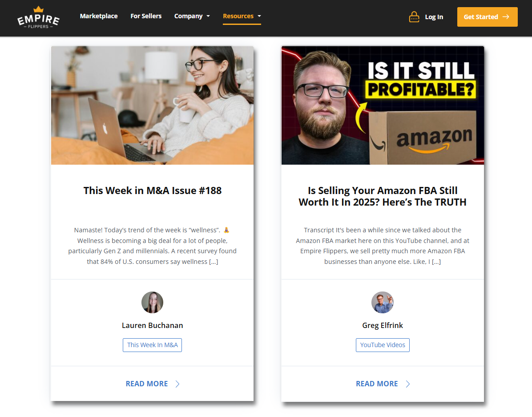
Task: Click the lock icon beside Log In
Action: click(414, 16)
